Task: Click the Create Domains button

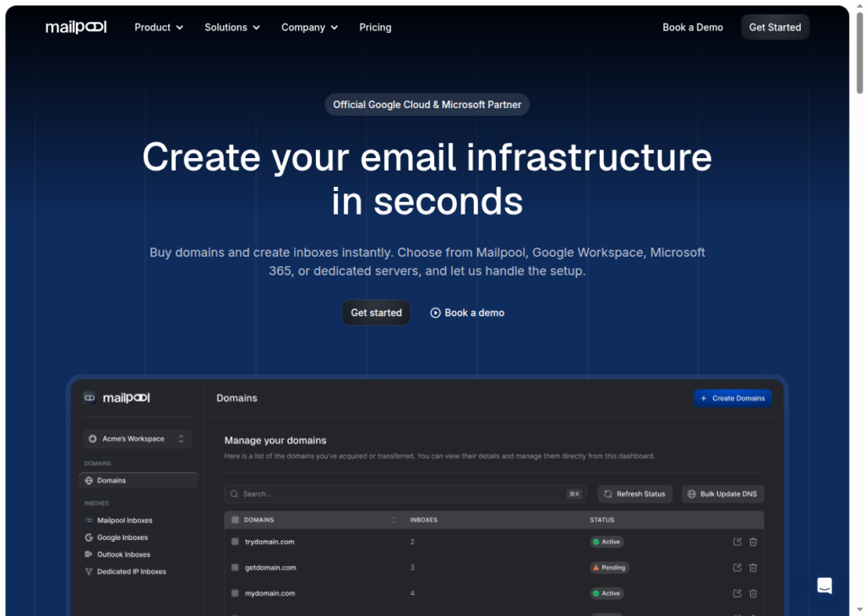Action: coord(732,399)
